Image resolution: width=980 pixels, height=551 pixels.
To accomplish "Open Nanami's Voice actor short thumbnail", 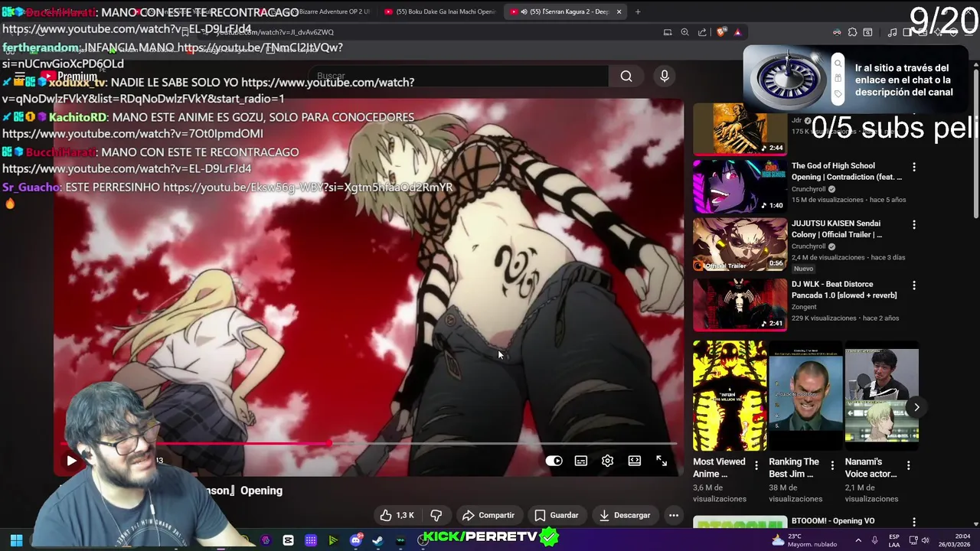I will (881, 396).
